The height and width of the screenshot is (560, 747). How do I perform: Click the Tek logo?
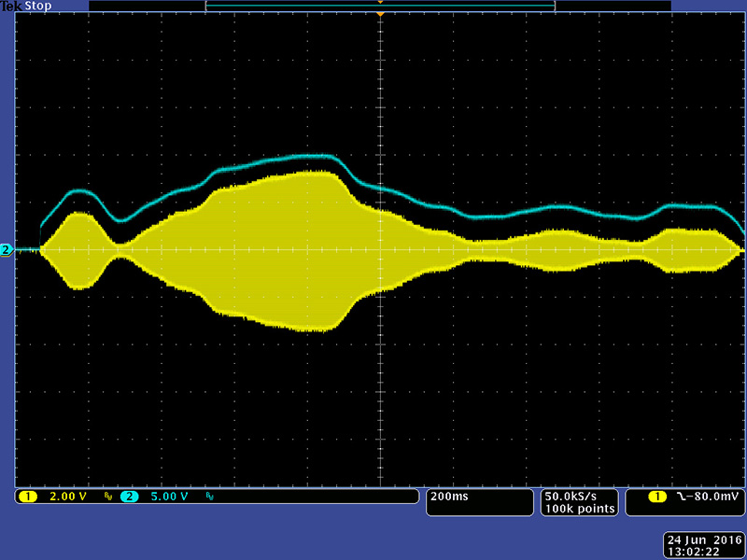[11, 6]
